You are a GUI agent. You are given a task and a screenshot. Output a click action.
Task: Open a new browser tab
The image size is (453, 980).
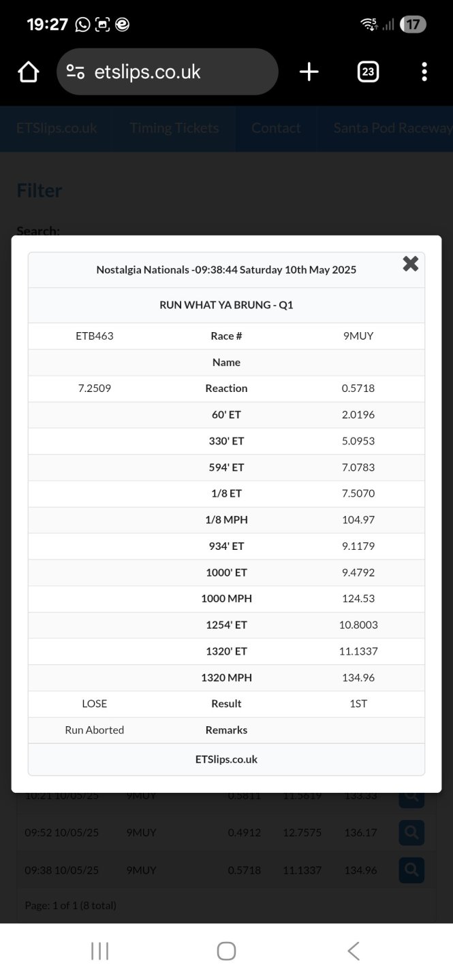309,71
